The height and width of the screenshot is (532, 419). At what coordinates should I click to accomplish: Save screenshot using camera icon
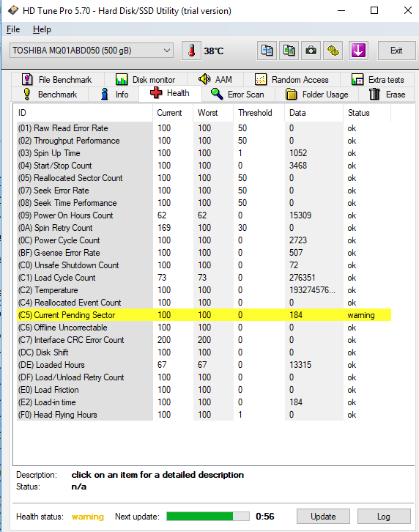point(311,51)
